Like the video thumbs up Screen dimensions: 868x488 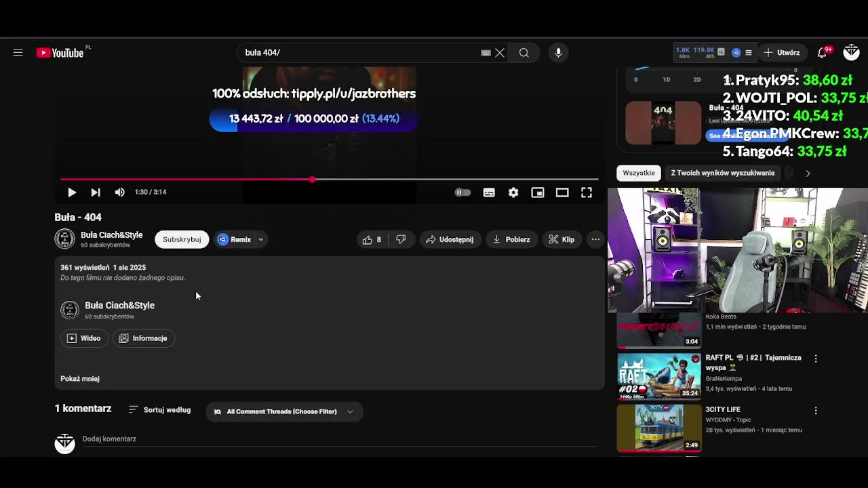point(372,239)
